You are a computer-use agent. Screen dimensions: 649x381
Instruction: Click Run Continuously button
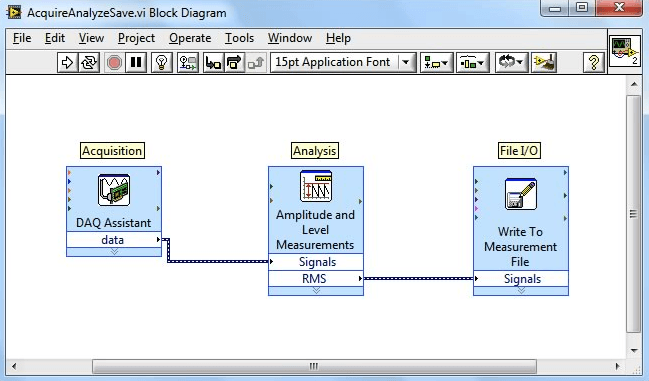(x=89, y=62)
